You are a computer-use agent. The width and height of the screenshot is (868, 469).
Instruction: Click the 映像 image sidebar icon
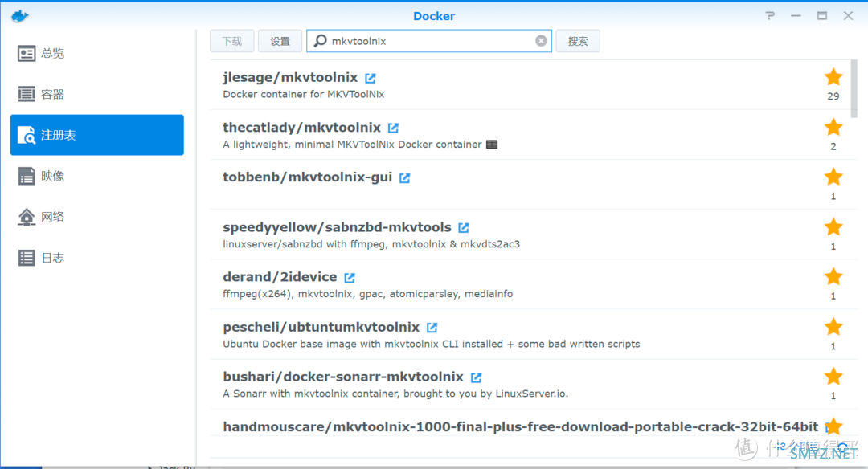pos(26,176)
